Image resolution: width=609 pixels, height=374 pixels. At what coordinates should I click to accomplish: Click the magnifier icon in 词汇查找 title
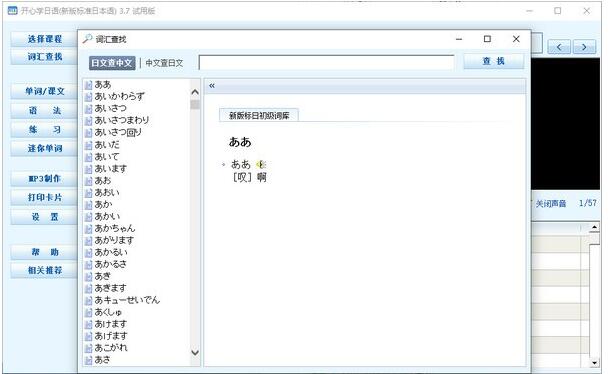pyautogui.click(x=87, y=39)
